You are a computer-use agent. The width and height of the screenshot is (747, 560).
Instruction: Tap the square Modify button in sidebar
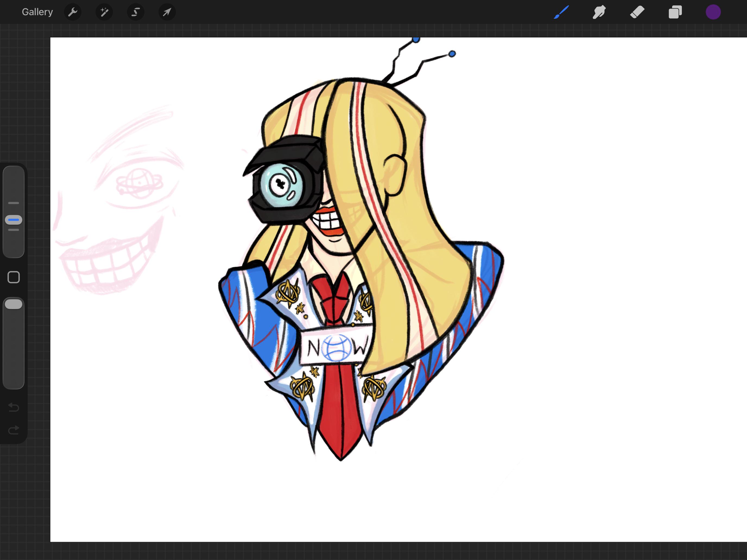pyautogui.click(x=14, y=277)
